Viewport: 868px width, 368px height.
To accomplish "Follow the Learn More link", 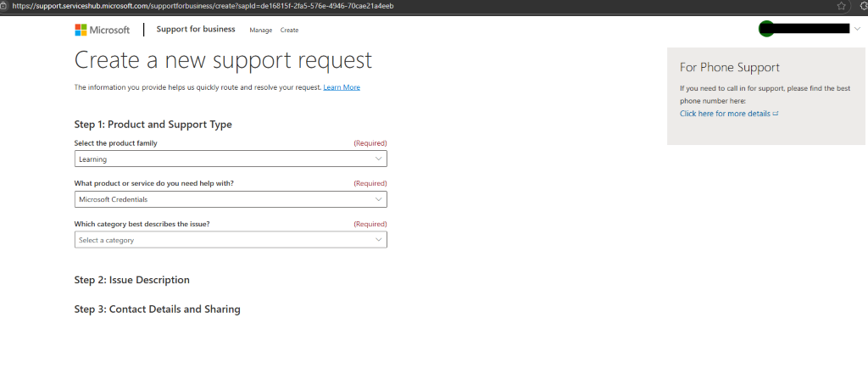I will (x=342, y=87).
